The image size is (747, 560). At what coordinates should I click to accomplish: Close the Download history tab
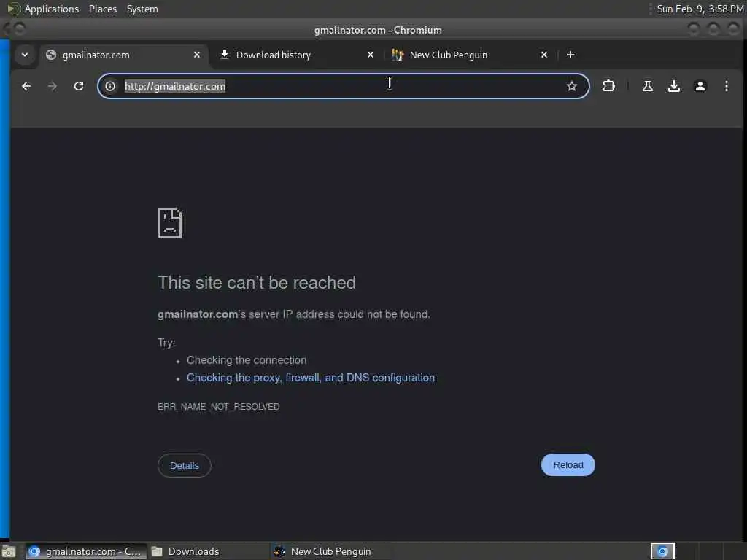[370, 55]
